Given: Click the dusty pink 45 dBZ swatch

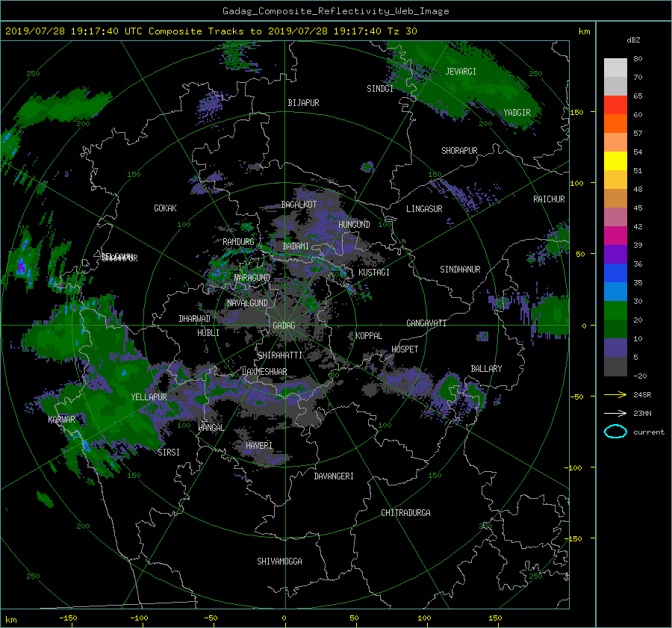Looking at the screenshot, I should coord(615,217).
